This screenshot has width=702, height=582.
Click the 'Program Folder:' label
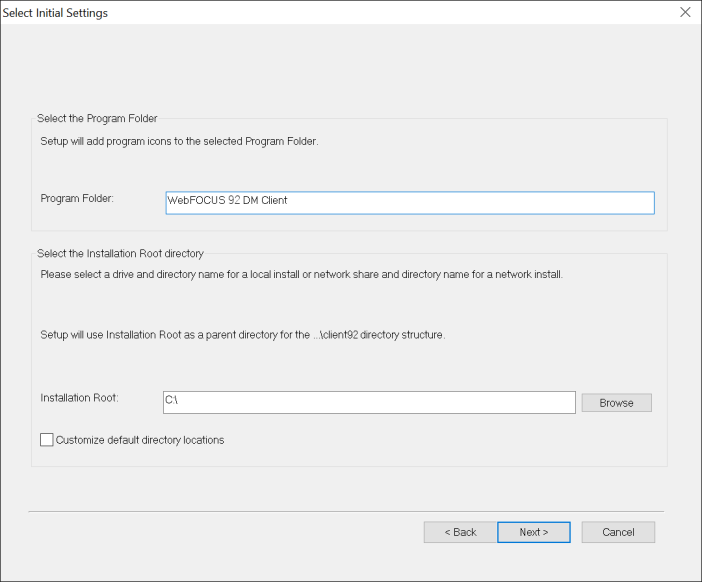point(78,198)
